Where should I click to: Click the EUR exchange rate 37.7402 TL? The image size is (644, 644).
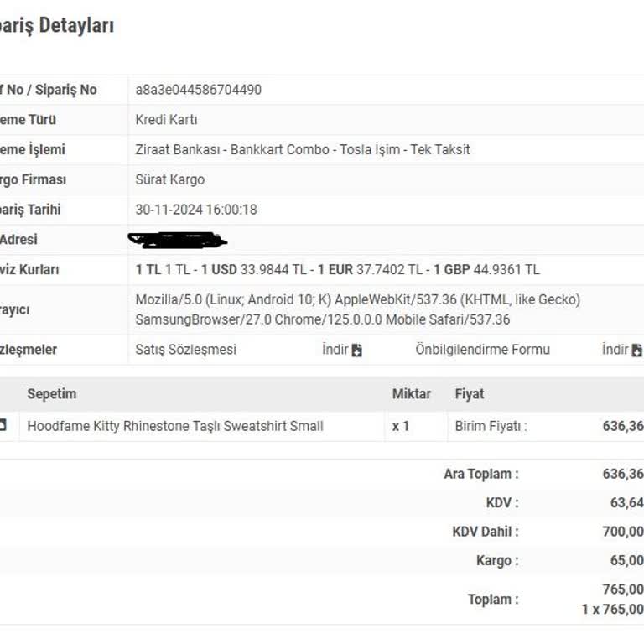[389, 269]
